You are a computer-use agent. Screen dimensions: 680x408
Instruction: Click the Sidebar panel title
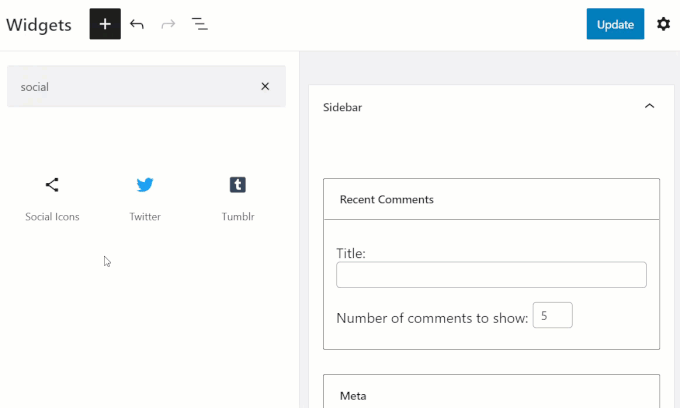coord(342,107)
